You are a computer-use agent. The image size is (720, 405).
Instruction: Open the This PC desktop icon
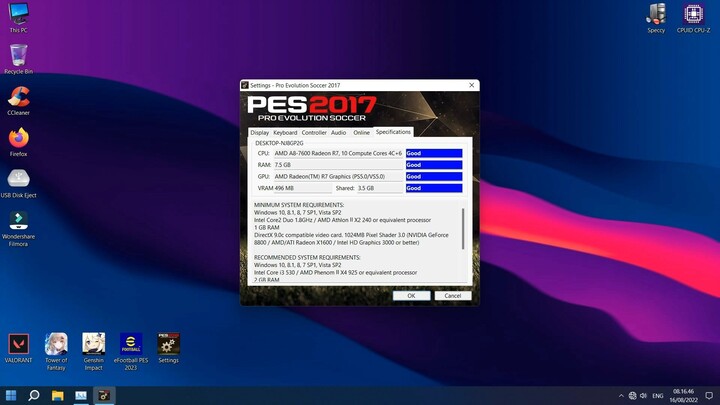(x=18, y=17)
